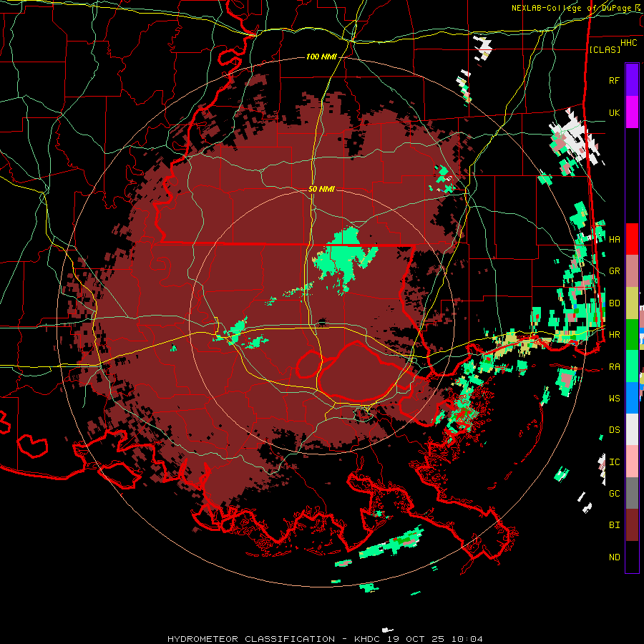Click the purple RF legend color swatch
The image size is (644, 644).
click(632, 80)
